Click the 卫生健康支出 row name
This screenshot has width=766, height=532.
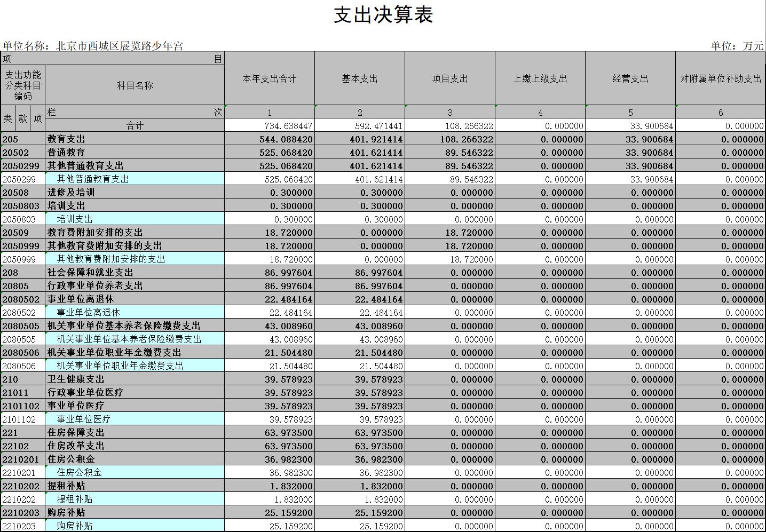(135, 379)
